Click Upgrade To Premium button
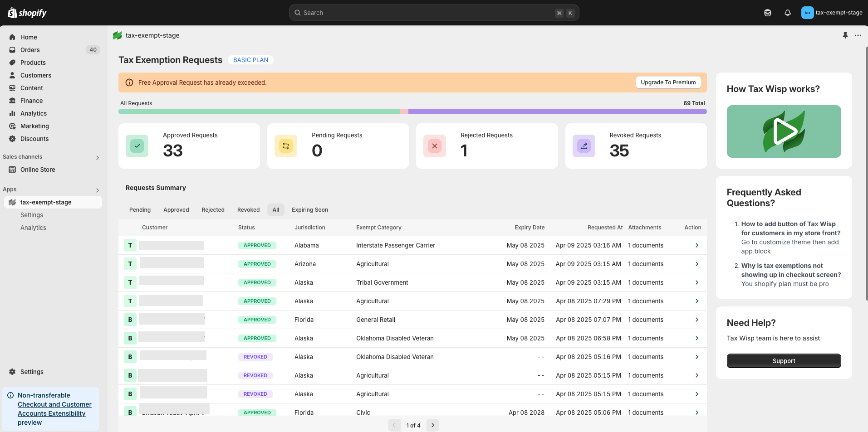 point(668,83)
